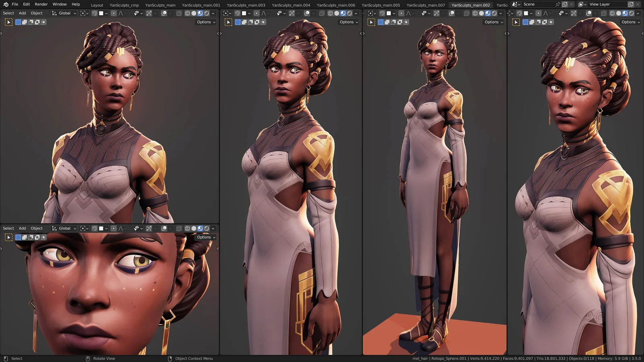This screenshot has width=644, height=362.
Task: Expand Options dropdown in the full-body viewport
Action: point(493,22)
